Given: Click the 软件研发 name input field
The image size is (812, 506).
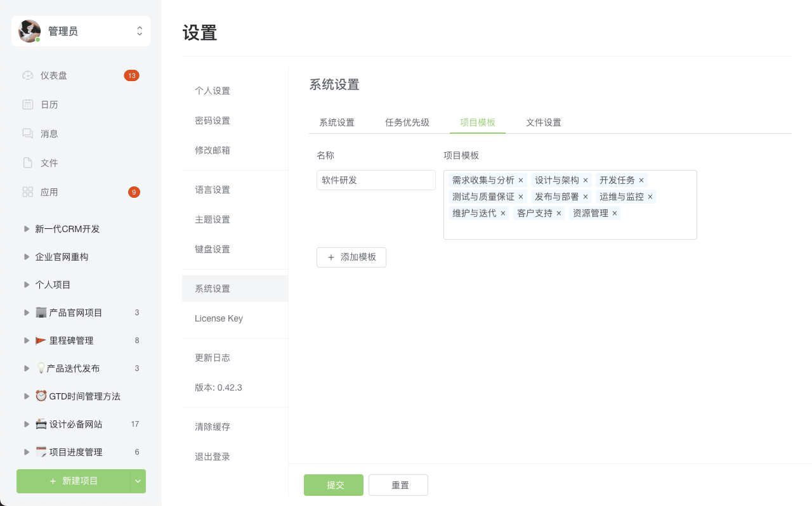Looking at the screenshot, I should [376, 179].
